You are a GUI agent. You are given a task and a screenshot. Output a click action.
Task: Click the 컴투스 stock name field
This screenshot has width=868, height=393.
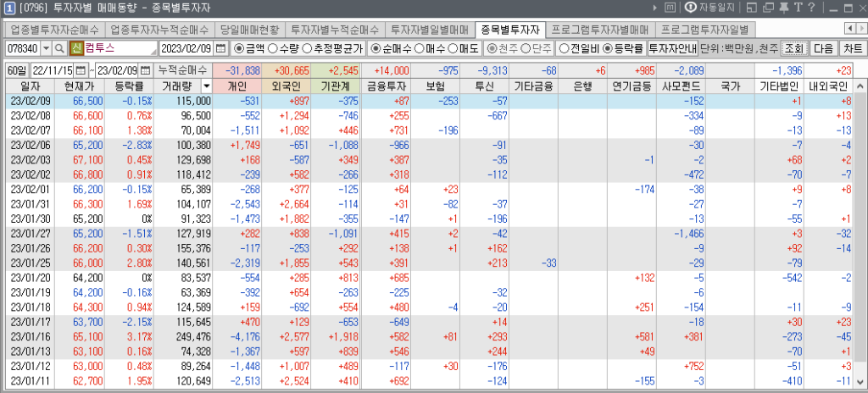pos(119,48)
